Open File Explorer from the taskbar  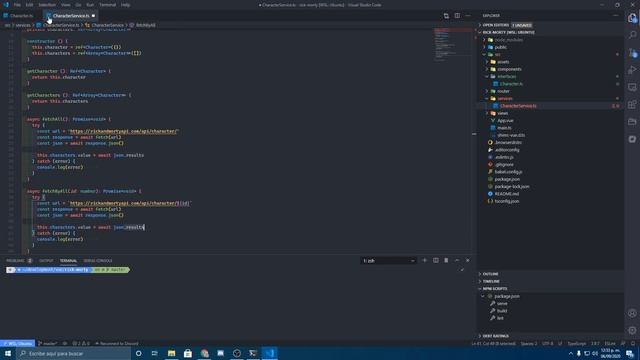(x=171, y=353)
